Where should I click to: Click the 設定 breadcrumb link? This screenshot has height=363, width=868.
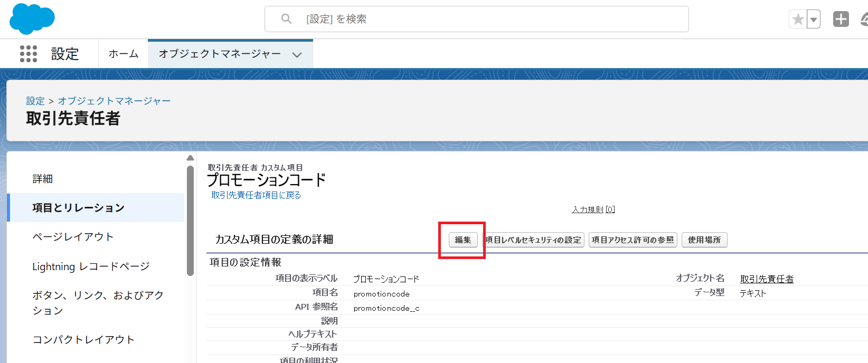click(x=35, y=101)
